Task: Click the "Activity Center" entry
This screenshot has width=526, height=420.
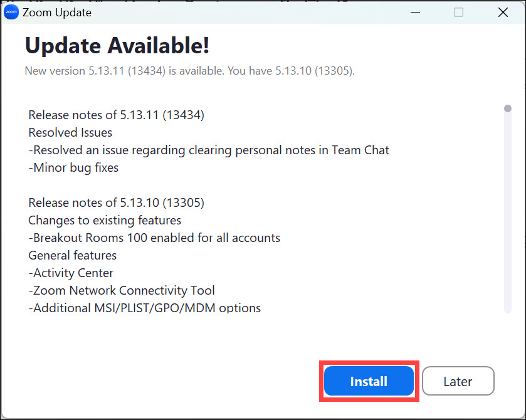Action: click(71, 273)
